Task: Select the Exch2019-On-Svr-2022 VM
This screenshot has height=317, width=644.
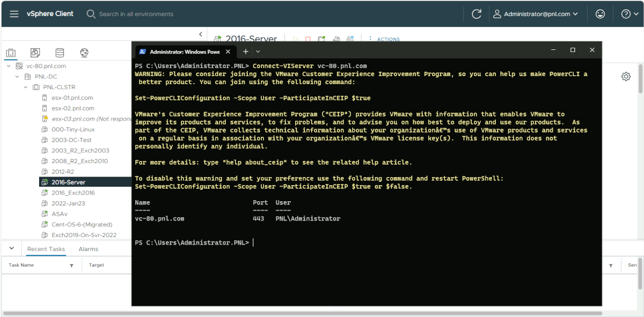Action: pyautogui.click(x=84, y=235)
